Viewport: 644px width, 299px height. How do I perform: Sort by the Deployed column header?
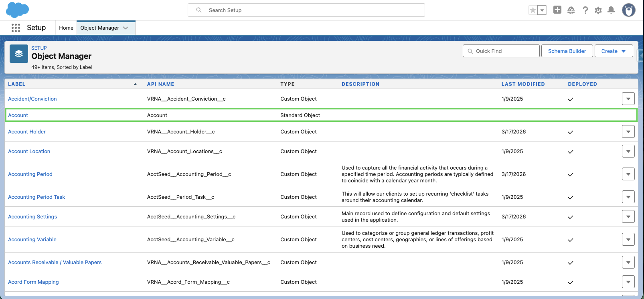click(583, 84)
